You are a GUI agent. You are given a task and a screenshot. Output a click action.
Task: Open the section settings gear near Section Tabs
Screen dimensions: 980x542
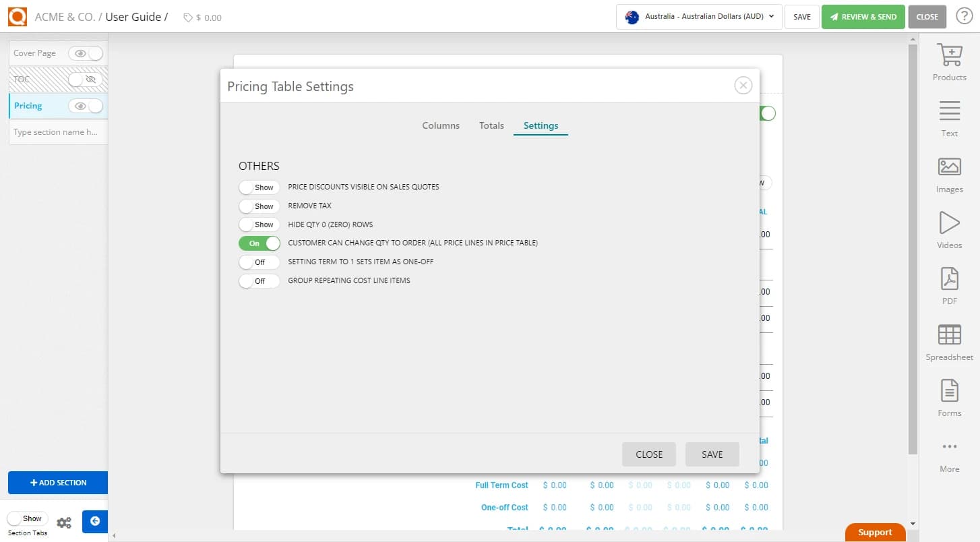(64, 521)
